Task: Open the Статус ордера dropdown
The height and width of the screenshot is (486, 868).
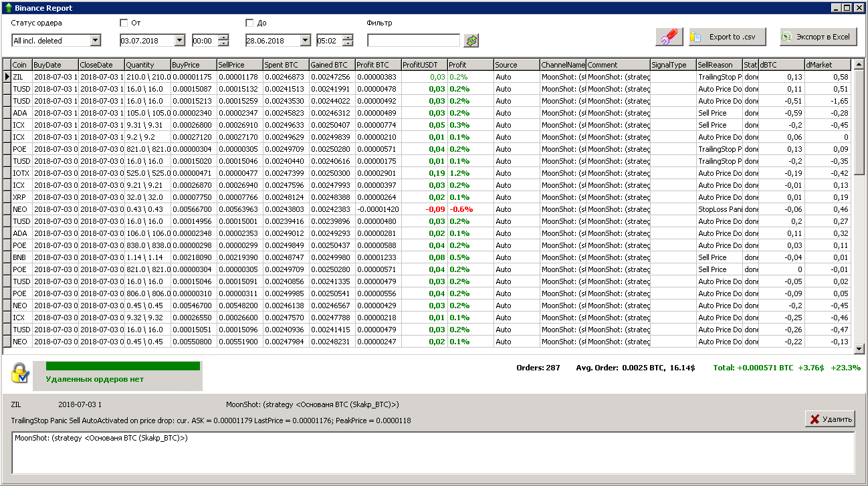Action: tap(95, 41)
